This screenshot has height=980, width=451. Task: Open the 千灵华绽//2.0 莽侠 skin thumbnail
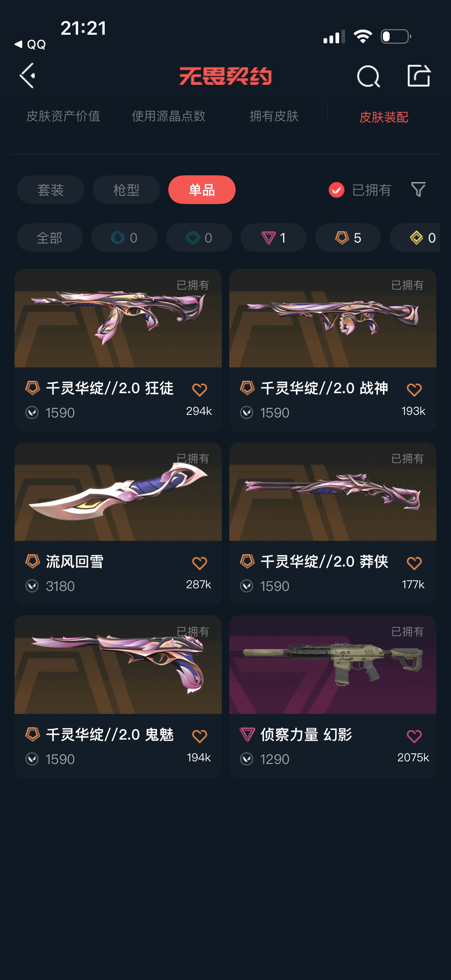coord(333,491)
